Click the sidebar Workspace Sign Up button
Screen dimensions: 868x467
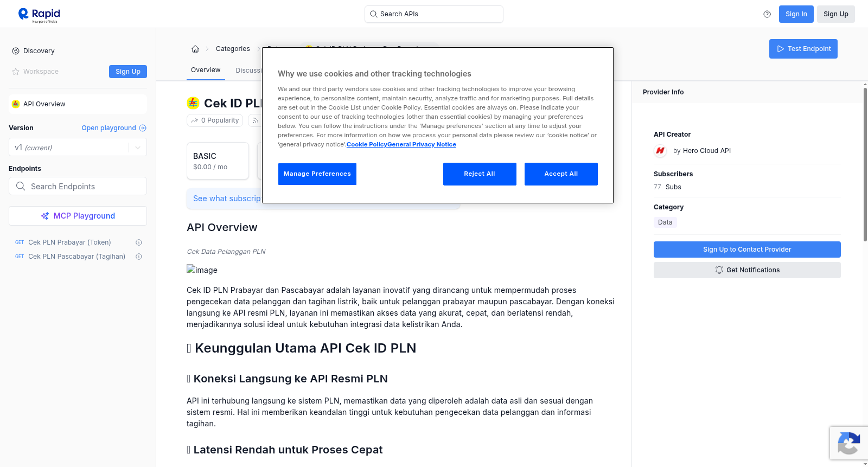click(128, 72)
